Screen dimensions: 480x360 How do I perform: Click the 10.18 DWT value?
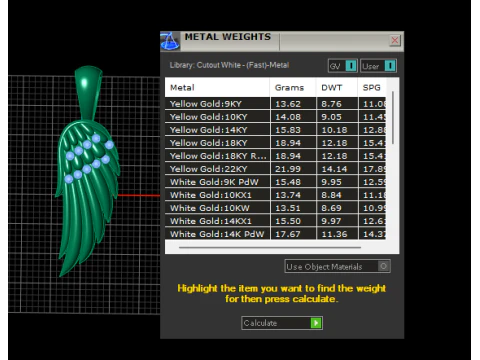click(334, 130)
